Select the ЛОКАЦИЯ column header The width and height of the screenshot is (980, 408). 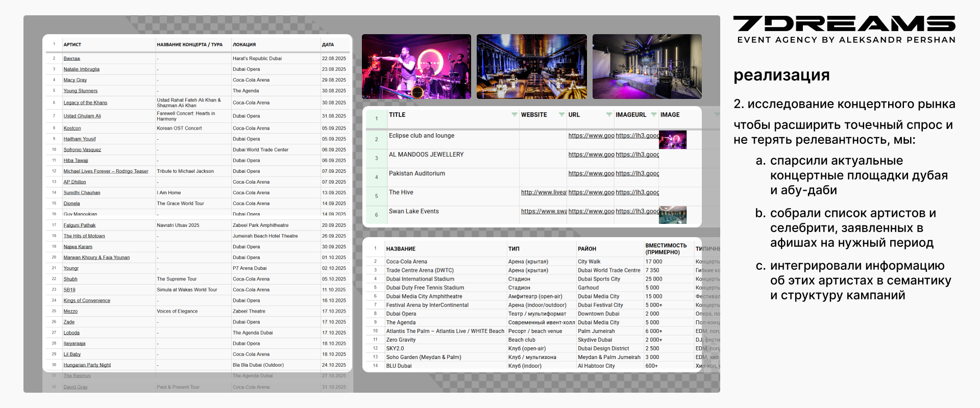pos(244,45)
